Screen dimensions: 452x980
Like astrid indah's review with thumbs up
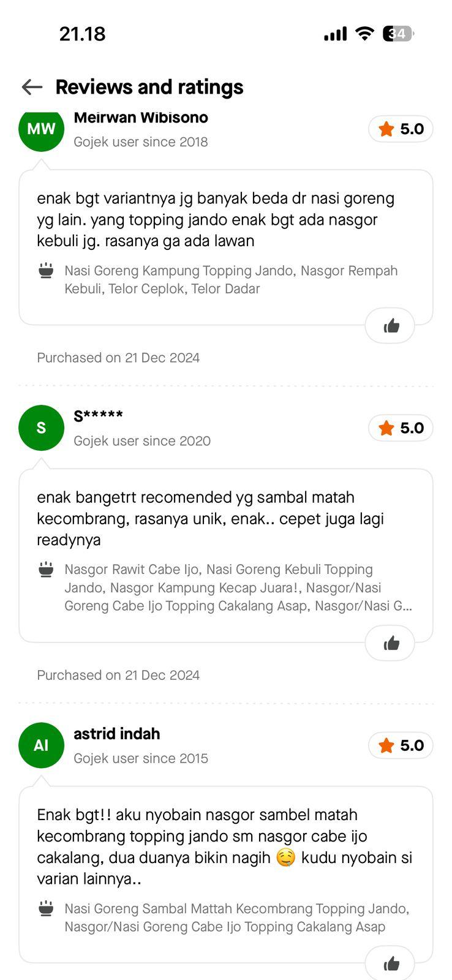tap(390, 964)
